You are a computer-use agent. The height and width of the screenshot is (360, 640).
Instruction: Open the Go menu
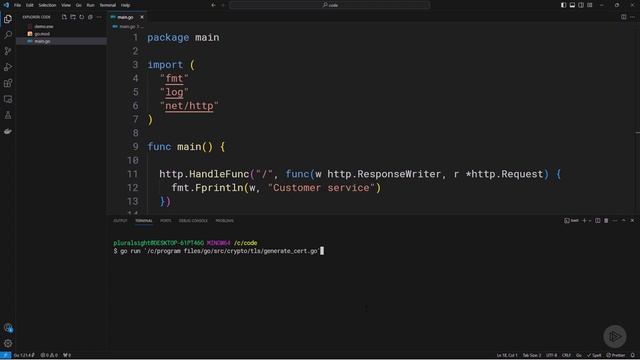[x=78, y=5]
